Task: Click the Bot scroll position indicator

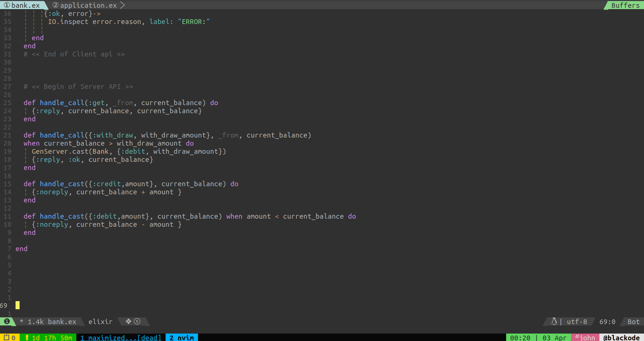Action: point(633,322)
